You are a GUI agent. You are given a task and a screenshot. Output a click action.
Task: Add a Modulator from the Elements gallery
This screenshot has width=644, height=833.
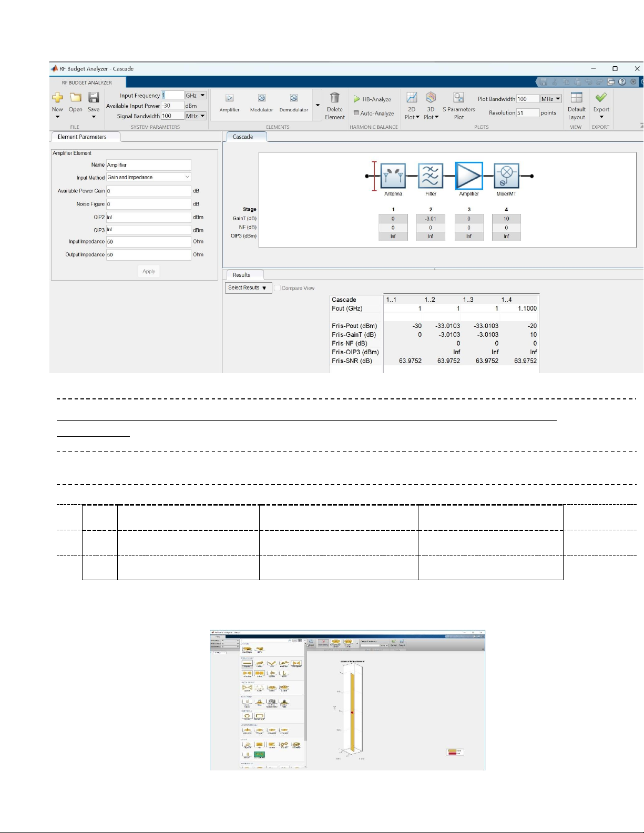(261, 102)
